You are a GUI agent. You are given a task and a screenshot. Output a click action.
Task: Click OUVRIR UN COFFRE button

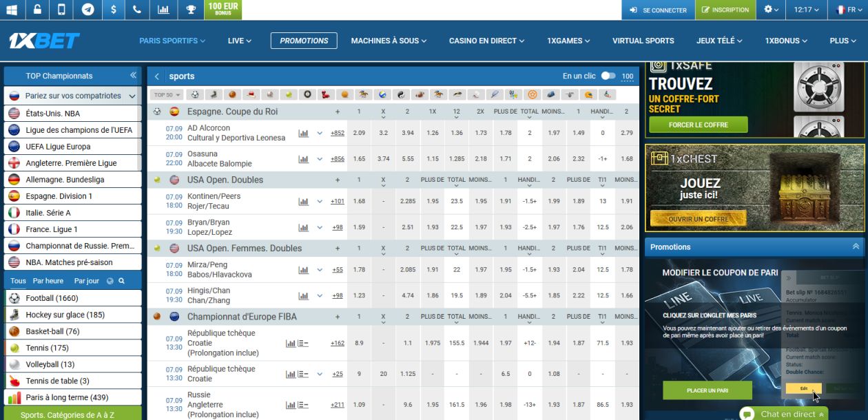click(x=698, y=219)
